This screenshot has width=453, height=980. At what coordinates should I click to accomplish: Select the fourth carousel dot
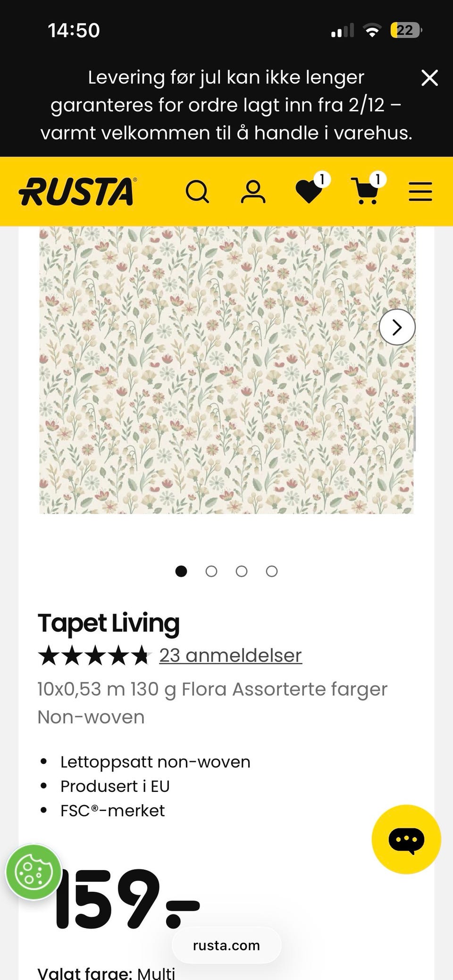point(272,572)
